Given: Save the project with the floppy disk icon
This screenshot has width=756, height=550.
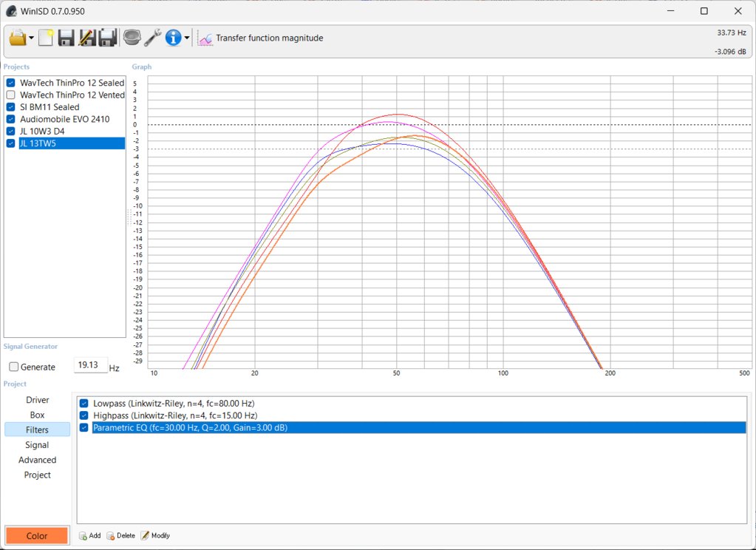Looking at the screenshot, I should [66, 38].
